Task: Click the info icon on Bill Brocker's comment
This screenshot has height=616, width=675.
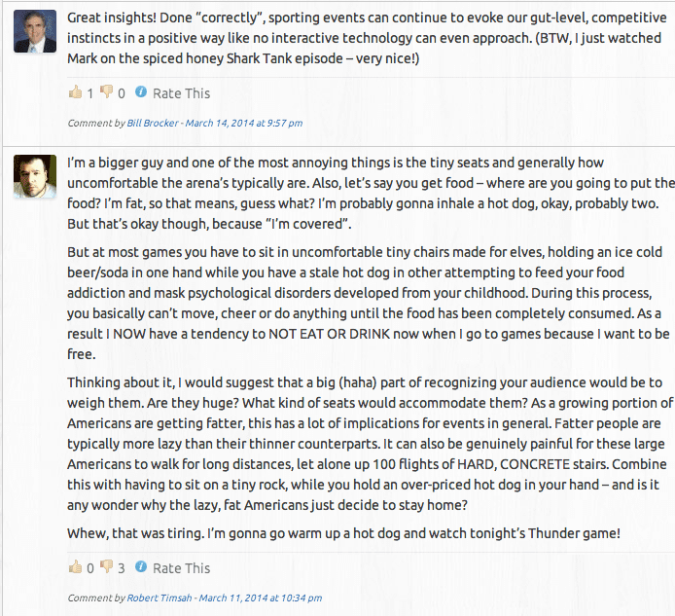Action: coord(141,92)
